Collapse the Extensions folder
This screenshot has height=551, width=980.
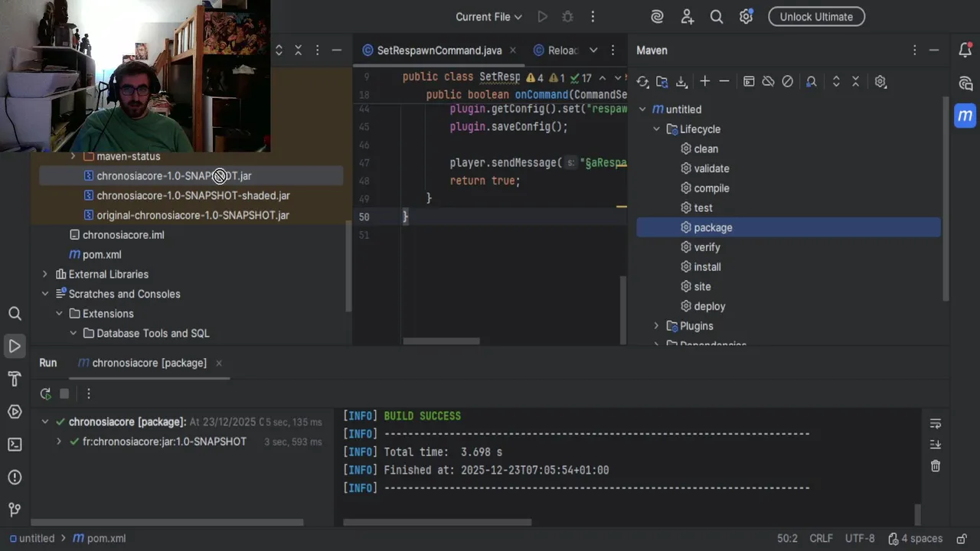(59, 314)
